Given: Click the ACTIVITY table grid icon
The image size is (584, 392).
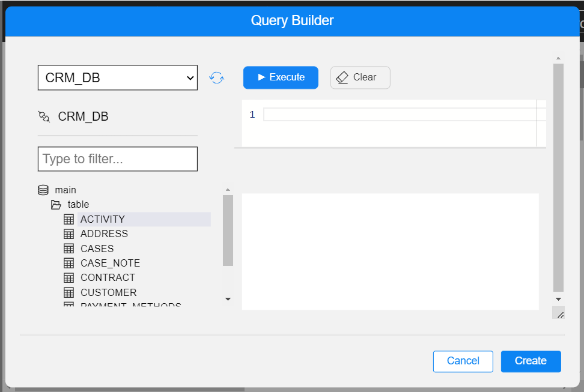Looking at the screenshot, I should tap(69, 219).
